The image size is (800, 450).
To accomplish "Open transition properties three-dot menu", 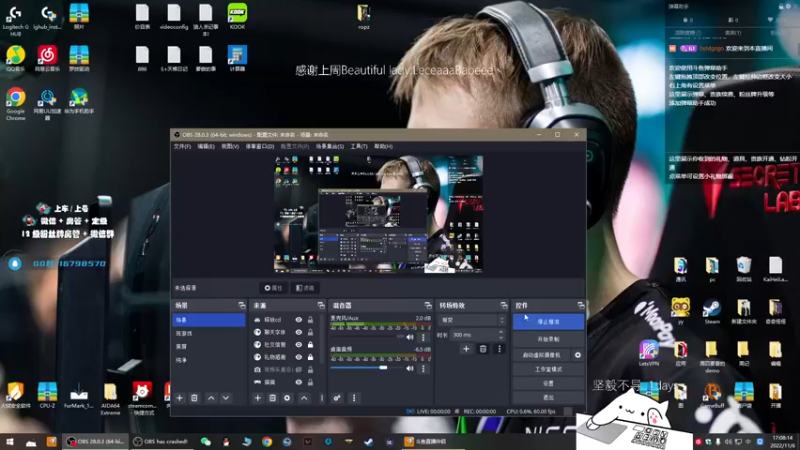I will pos(499,349).
